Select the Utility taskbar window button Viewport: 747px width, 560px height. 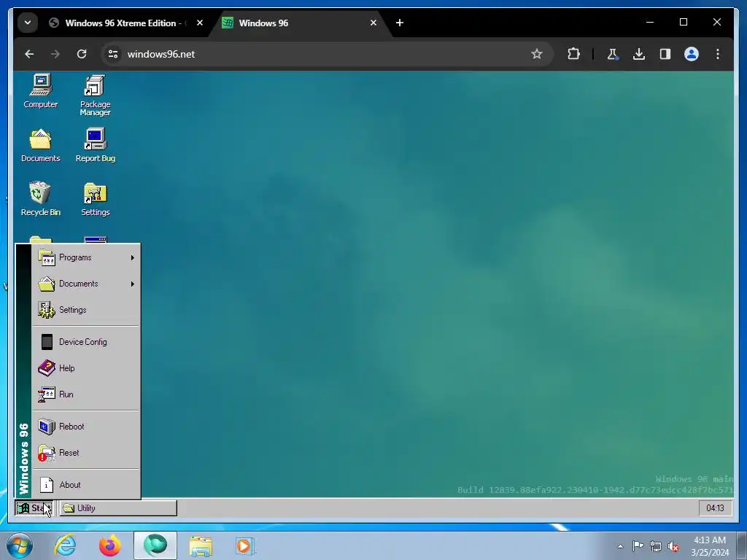[118, 508]
